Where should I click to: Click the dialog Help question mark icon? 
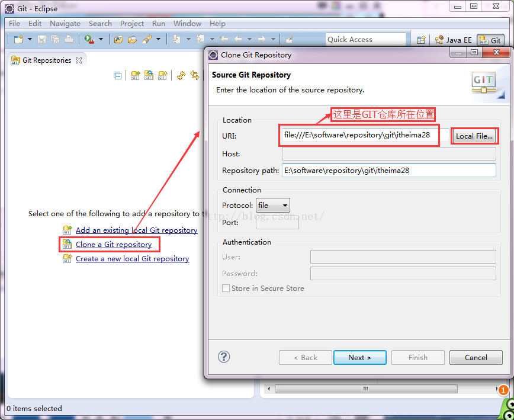point(224,357)
